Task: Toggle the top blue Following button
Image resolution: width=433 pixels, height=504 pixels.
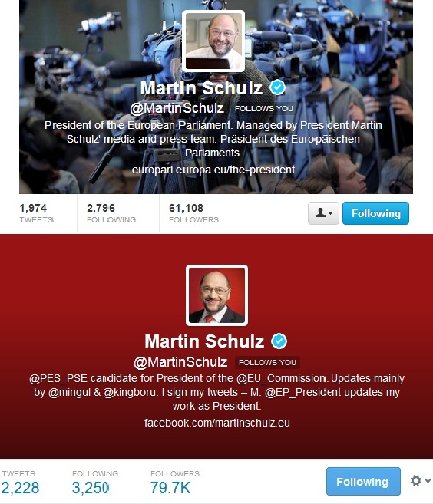Action: (x=375, y=213)
